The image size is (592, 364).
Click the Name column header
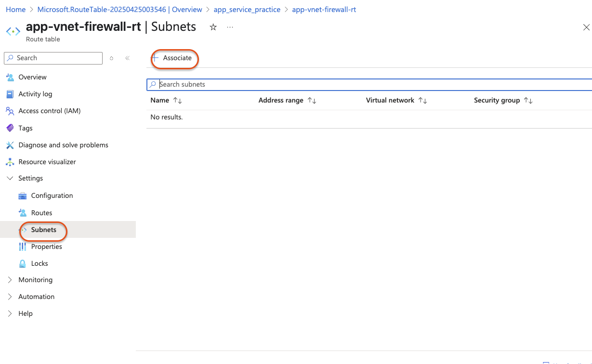tap(160, 100)
